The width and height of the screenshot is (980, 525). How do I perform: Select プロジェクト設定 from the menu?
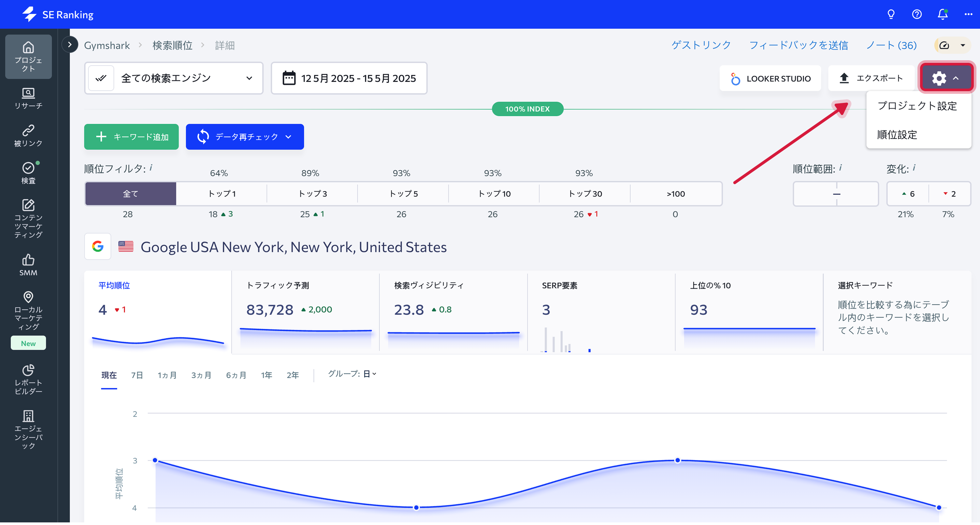click(x=917, y=106)
